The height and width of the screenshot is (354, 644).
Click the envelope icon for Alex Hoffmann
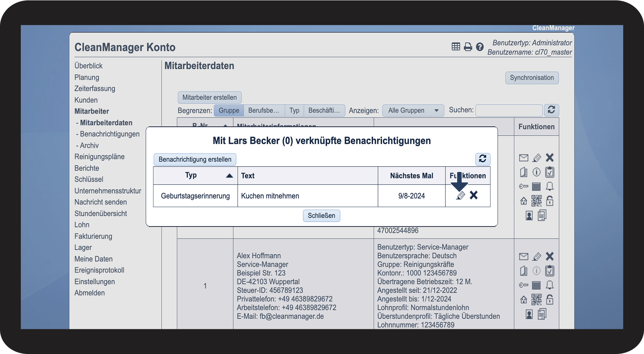tap(523, 257)
